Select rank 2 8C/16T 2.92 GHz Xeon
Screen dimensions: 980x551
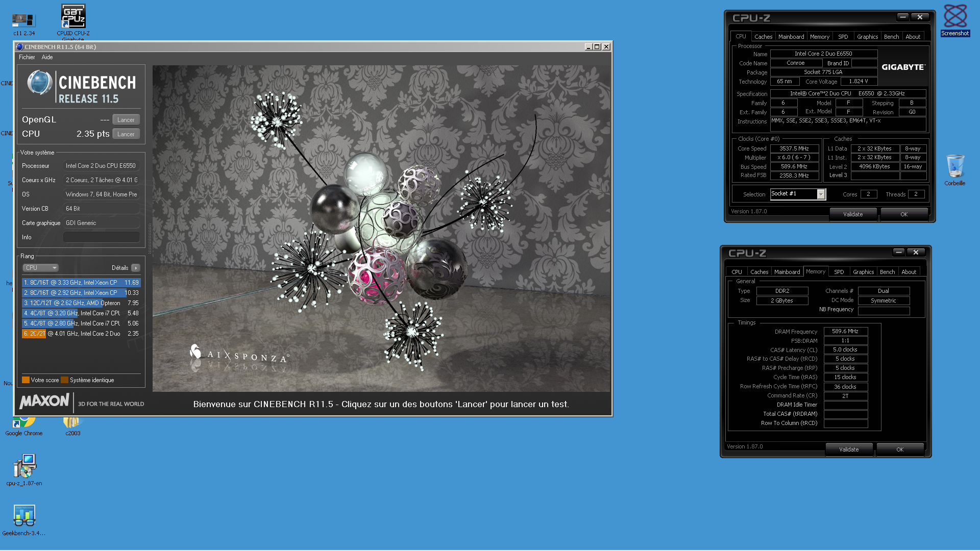[81, 293]
